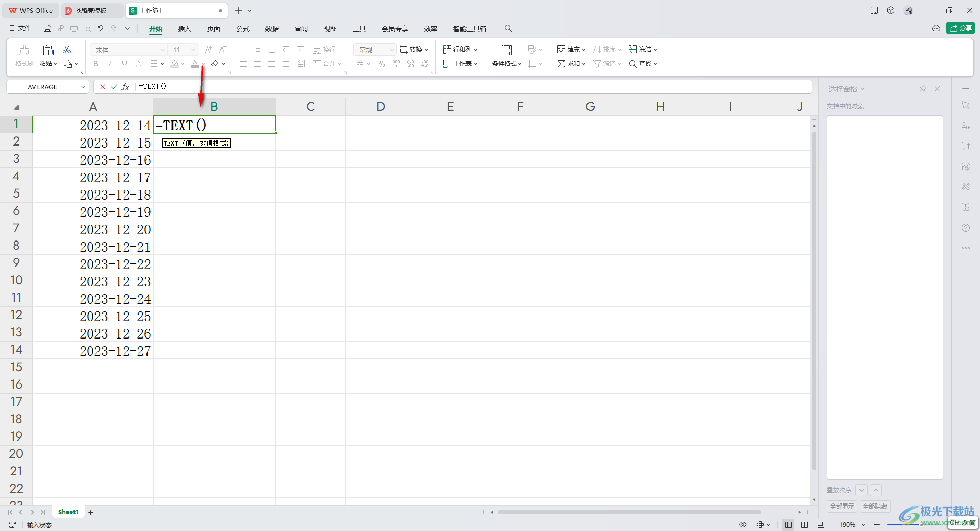Screen dimensions: 980x531
Task: Click the fill color bucket swatch
Action: [x=175, y=64]
